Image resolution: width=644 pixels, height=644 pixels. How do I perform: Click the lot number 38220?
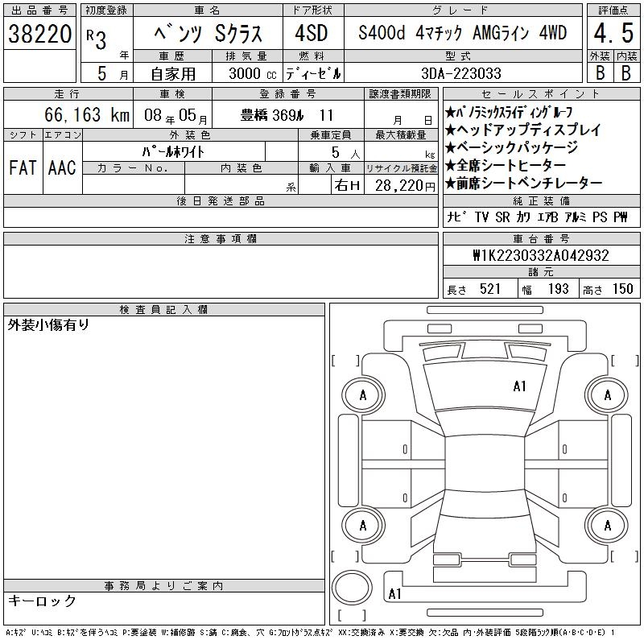click(40, 34)
